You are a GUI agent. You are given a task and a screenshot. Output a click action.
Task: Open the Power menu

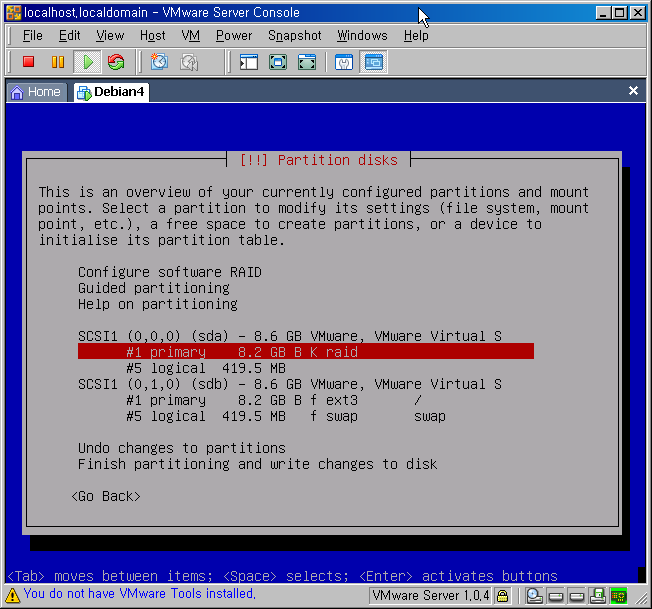234,35
